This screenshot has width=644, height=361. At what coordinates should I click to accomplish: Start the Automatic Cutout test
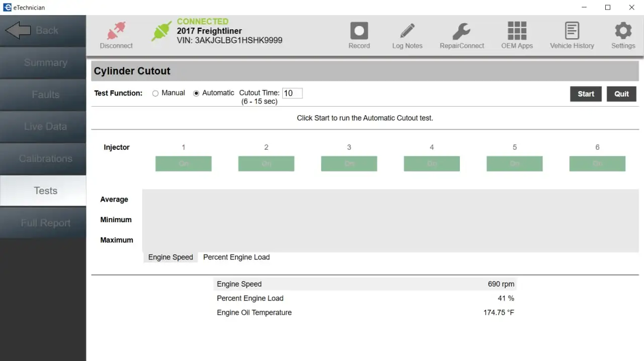point(586,94)
